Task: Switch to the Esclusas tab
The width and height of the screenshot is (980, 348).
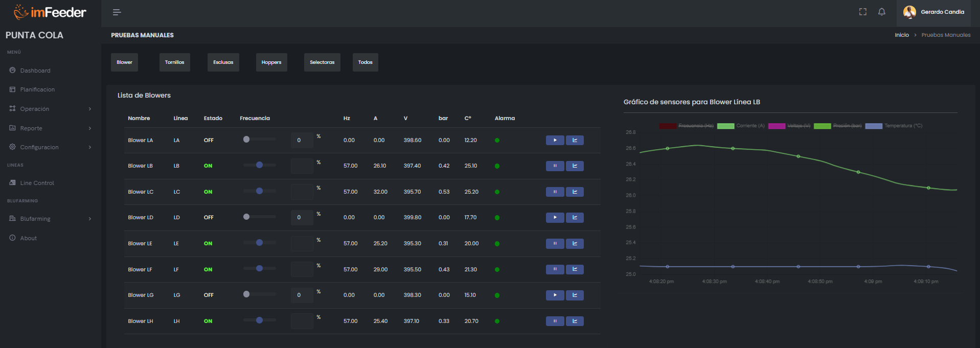Action: point(223,62)
